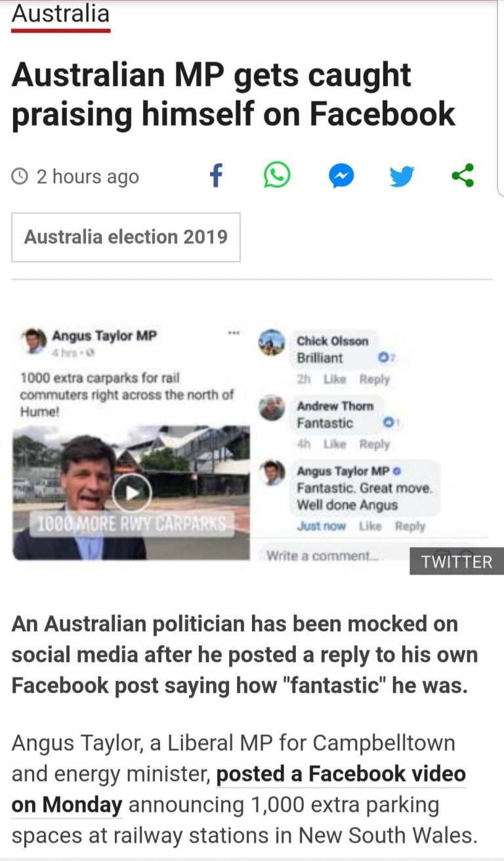Open the general share icon
The height and width of the screenshot is (861, 504).
pyautogui.click(x=463, y=175)
